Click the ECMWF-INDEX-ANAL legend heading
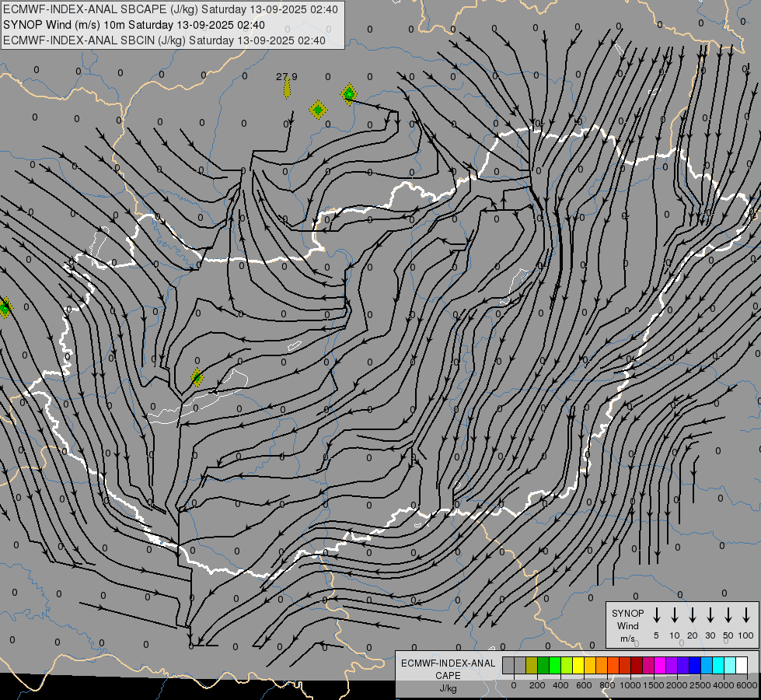Viewport: 761px width, 700px height. point(448,663)
